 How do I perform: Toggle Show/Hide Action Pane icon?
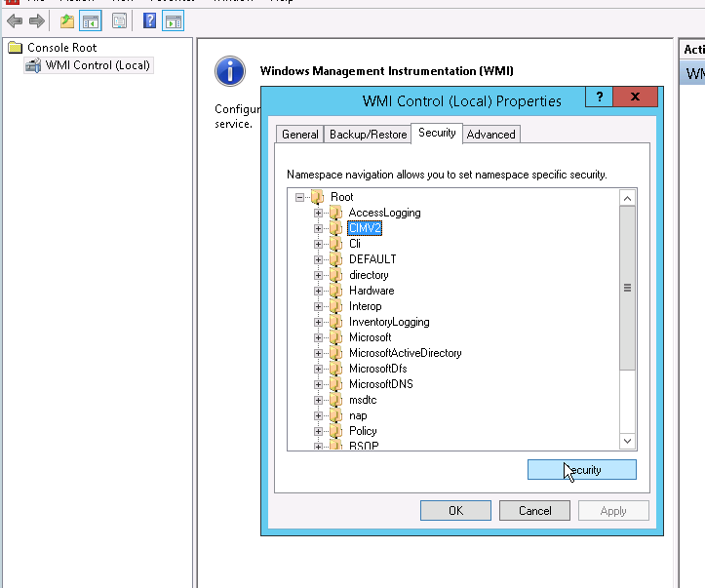(174, 21)
